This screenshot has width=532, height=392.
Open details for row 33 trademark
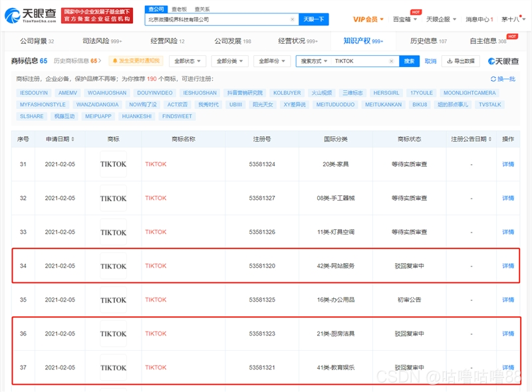pyautogui.click(x=508, y=232)
